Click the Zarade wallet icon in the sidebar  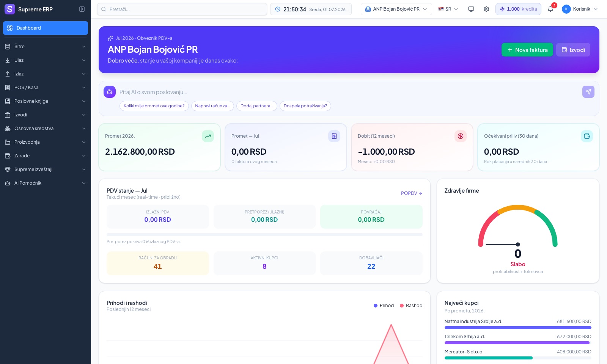pyautogui.click(x=8, y=156)
